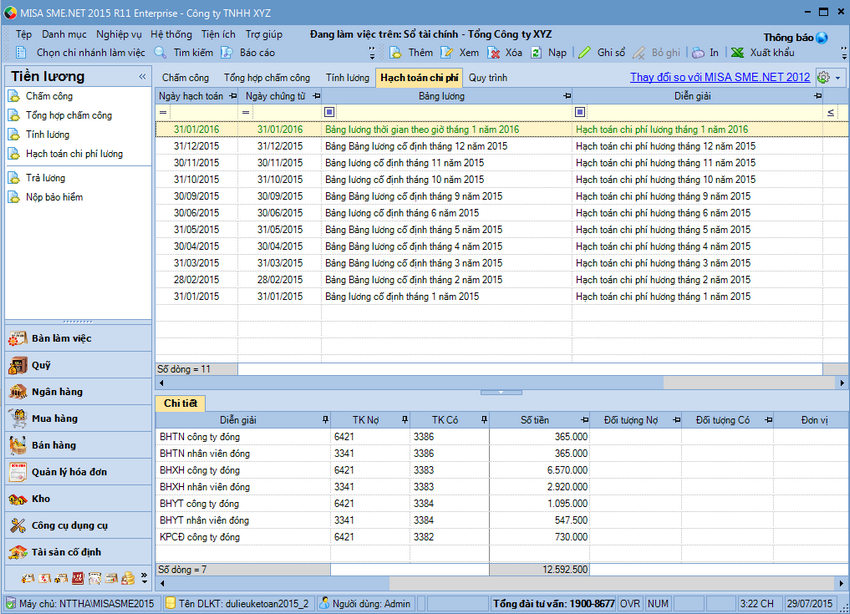Click the Chọn chi nhánh làm việc icon
The width and height of the screenshot is (850, 614).
click(21, 53)
